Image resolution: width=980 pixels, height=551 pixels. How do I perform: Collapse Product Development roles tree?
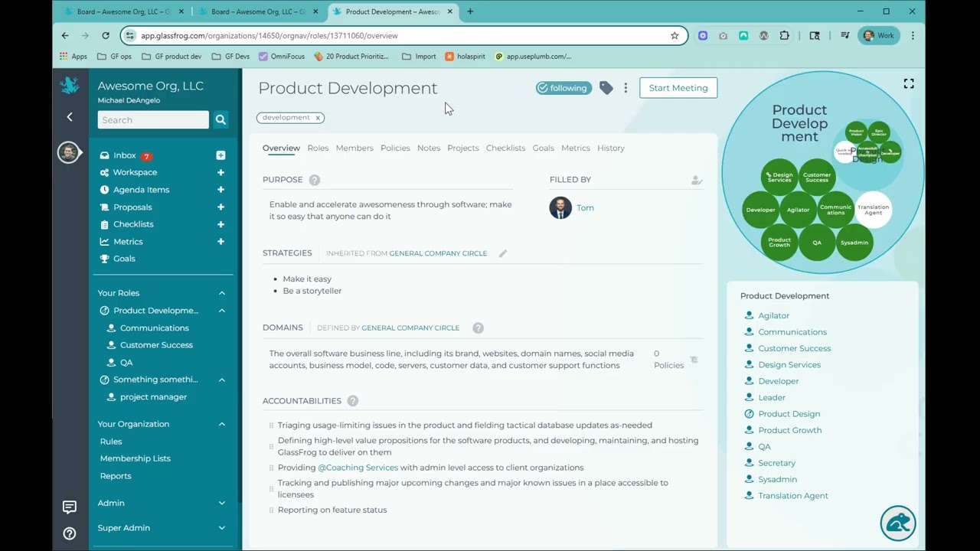tap(222, 311)
